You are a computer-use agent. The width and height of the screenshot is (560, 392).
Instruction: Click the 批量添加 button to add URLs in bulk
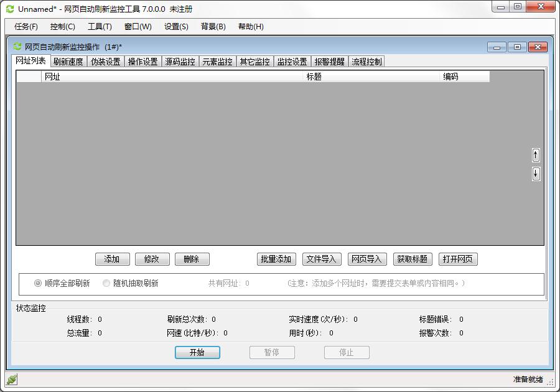point(276,259)
